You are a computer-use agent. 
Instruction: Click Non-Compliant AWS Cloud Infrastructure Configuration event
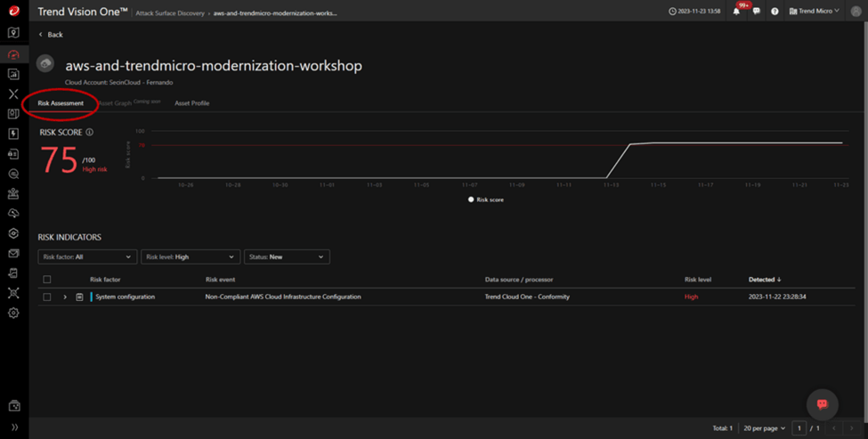(x=283, y=297)
